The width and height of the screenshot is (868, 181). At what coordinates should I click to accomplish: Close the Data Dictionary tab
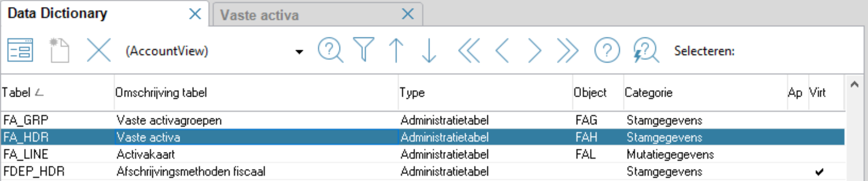tap(195, 14)
